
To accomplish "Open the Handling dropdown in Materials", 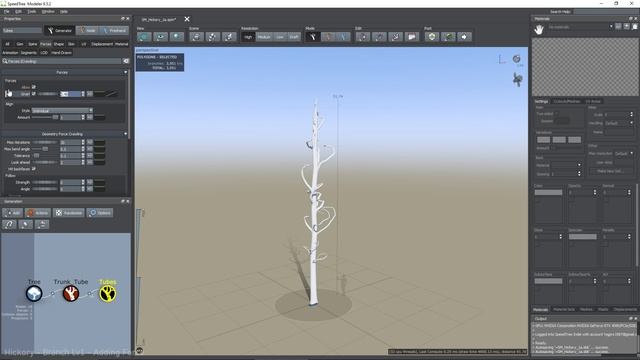I will (x=619, y=123).
